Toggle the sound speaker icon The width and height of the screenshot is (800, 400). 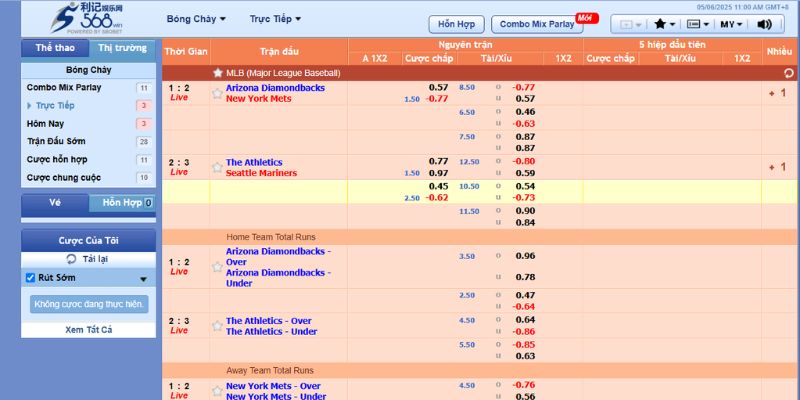tap(764, 24)
